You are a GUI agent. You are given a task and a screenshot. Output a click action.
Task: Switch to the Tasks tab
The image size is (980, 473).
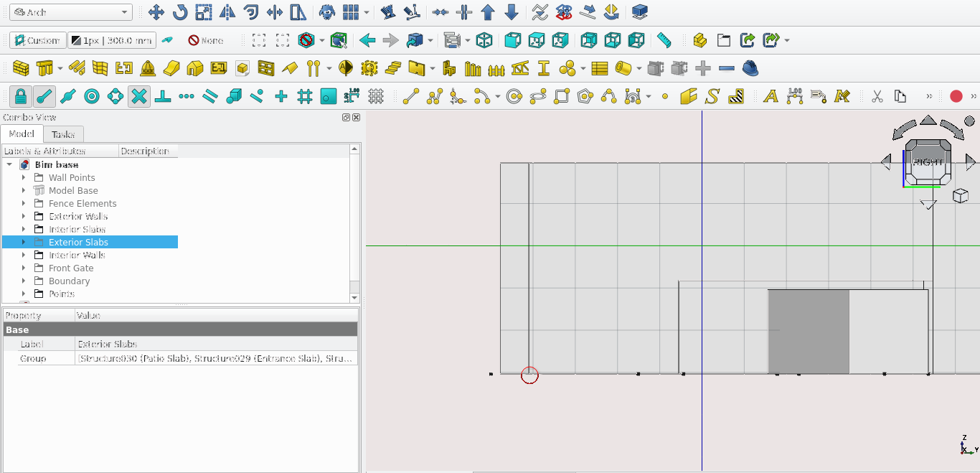[x=63, y=134]
